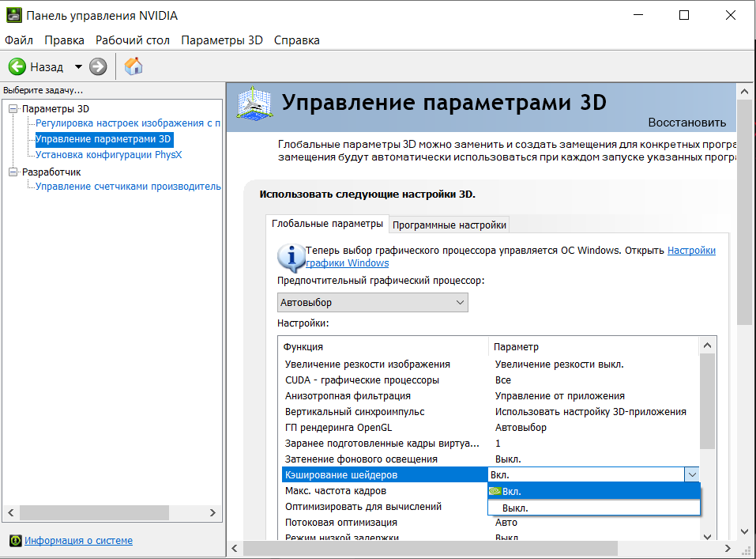
Task: Select Установка конфигурации PhysX tree item
Action: tap(108, 155)
